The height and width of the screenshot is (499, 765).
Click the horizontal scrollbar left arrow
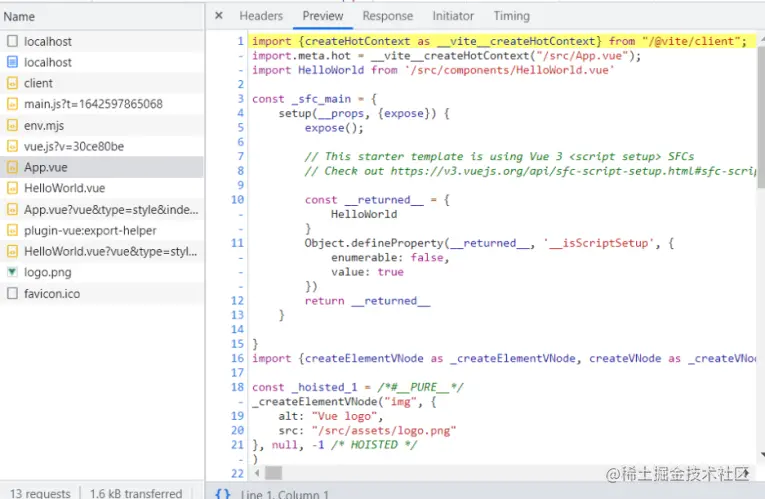pos(257,473)
